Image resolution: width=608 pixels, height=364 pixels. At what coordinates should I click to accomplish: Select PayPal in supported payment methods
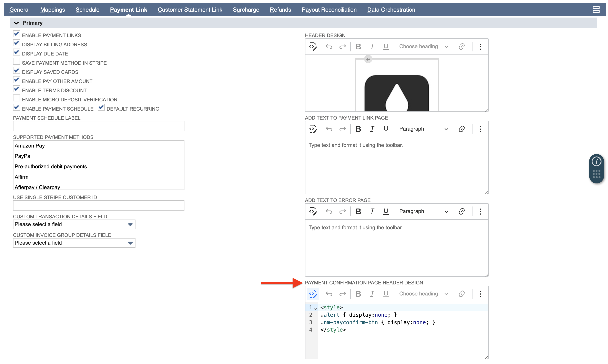pyautogui.click(x=23, y=156)
